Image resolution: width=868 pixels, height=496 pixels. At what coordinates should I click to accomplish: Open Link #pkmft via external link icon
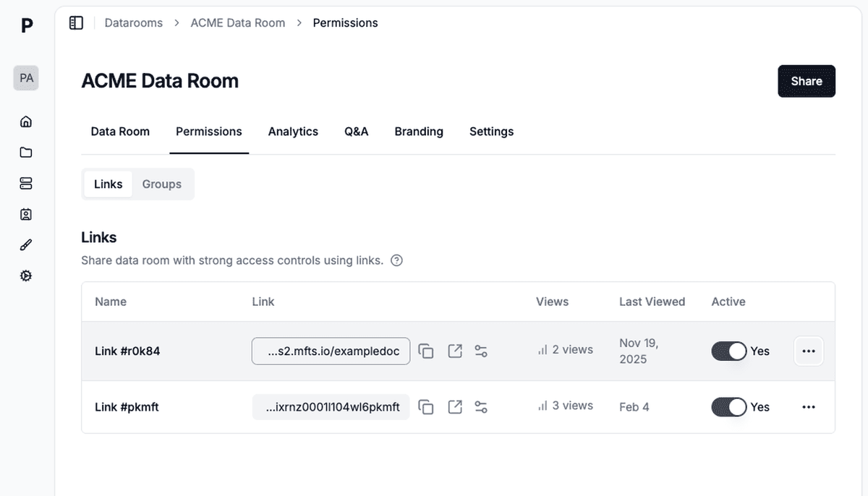(x=455, y=406)
